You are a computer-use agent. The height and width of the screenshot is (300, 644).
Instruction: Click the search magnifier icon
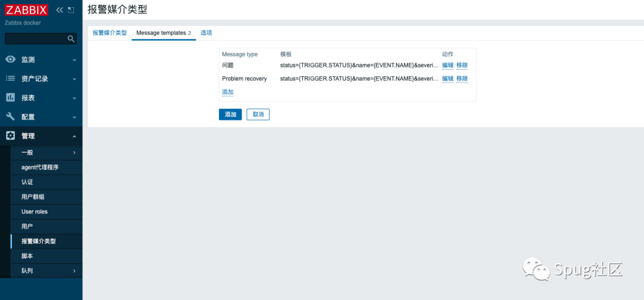pos(71,39)
